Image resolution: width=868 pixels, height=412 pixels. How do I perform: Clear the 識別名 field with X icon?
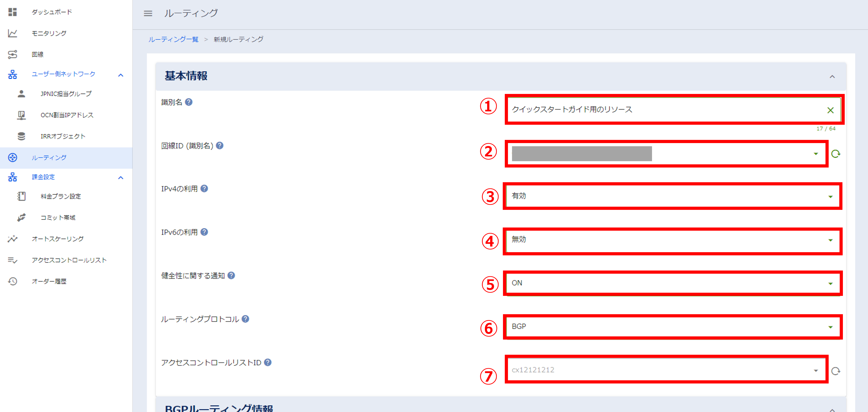pos(830,110)
